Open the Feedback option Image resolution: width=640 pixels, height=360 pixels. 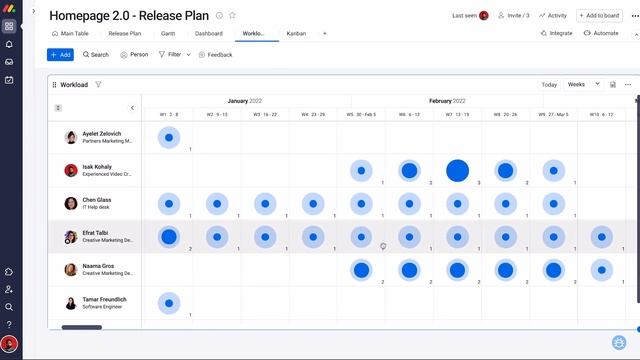pos(215,55)
